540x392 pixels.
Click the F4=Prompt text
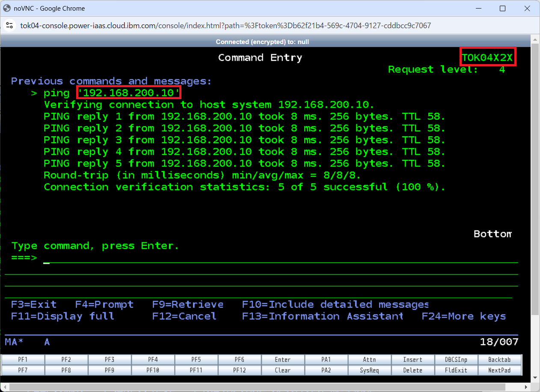[104, 304]
